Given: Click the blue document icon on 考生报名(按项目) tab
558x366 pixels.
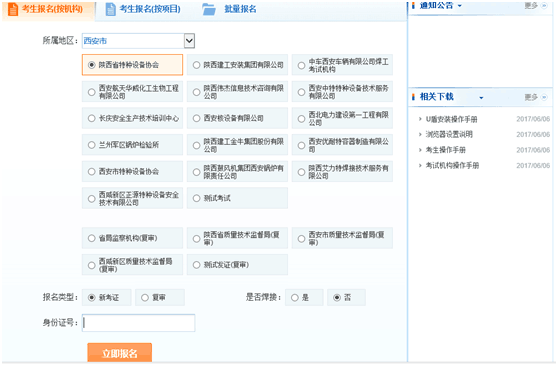Looking at the screenshot, I should [111, 9].
